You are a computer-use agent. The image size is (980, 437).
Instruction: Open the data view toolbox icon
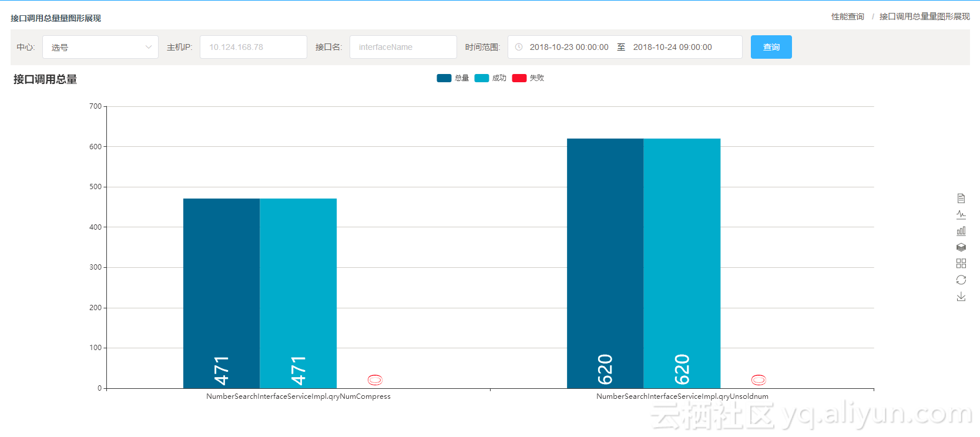click(x=961, y=199)
